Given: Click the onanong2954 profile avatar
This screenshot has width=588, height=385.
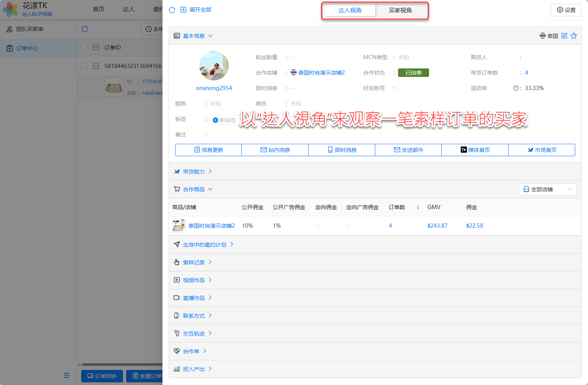Looking at the screenshot, I should point(214,66).
